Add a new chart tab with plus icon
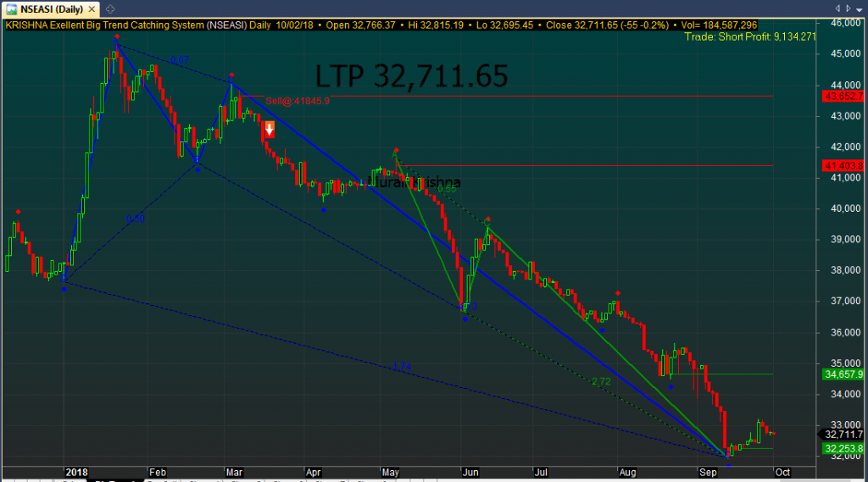This screenshot has height=482, width=868. (110, 8)
